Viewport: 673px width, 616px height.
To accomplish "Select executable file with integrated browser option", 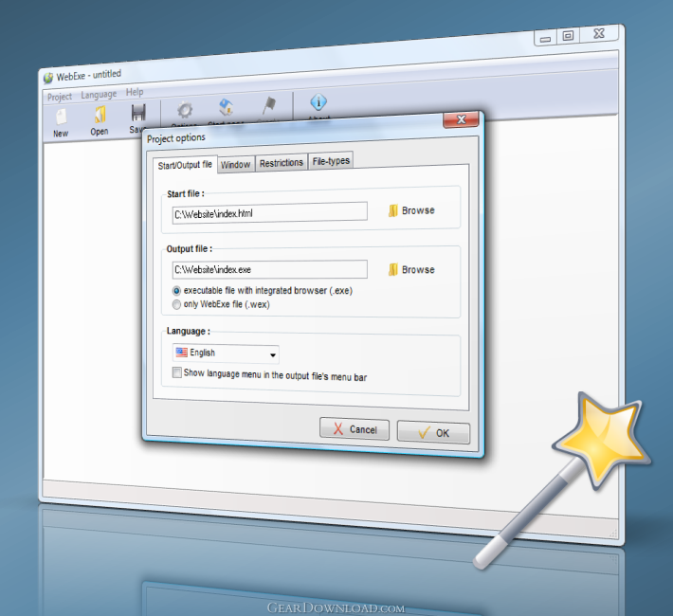I will tap(176, 291).
